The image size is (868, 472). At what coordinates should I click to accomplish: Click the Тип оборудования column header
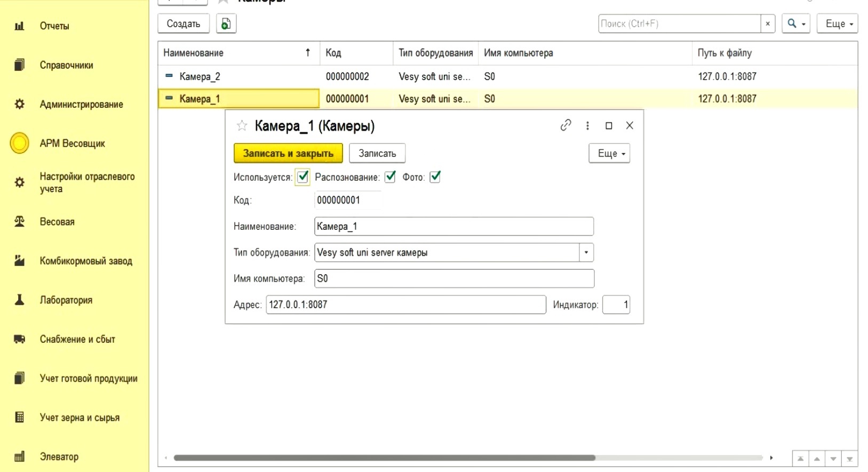[x=436, y=53]
